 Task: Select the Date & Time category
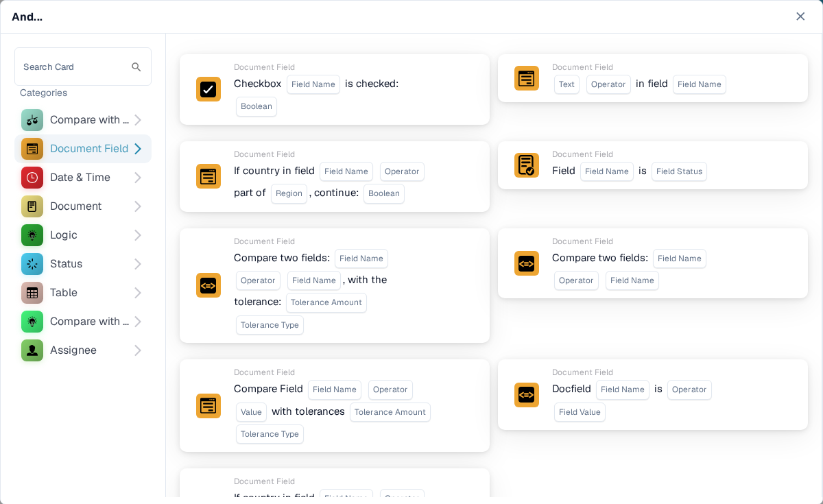pos(83,178)
